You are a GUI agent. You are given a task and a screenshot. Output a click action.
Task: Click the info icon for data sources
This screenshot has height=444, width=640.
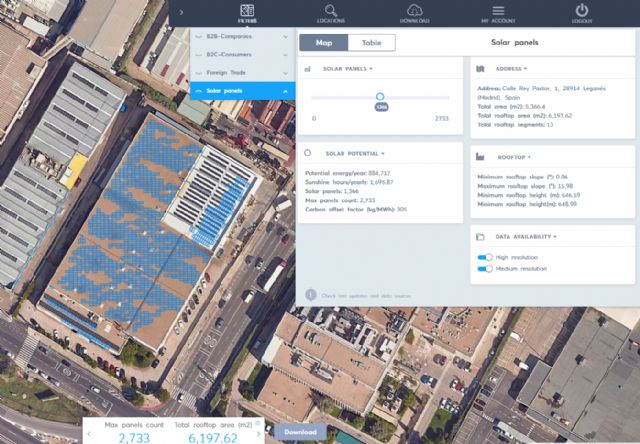click(311, 295)
